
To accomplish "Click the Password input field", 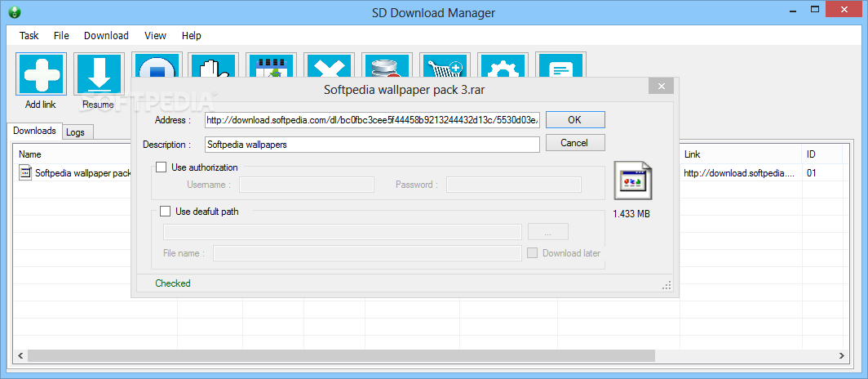I will coord(514,185).
